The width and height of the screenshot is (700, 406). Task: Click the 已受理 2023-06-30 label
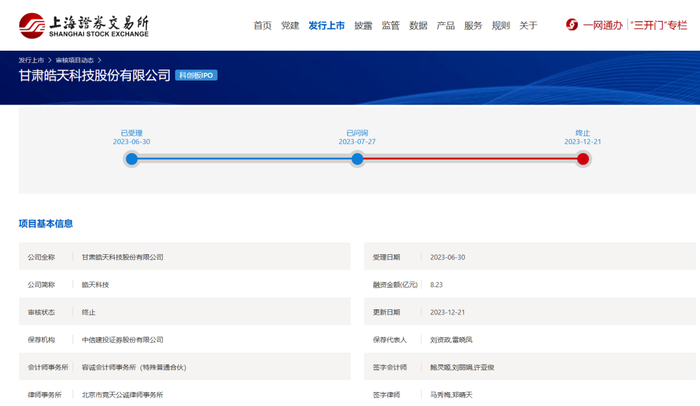tap(132, 137)
